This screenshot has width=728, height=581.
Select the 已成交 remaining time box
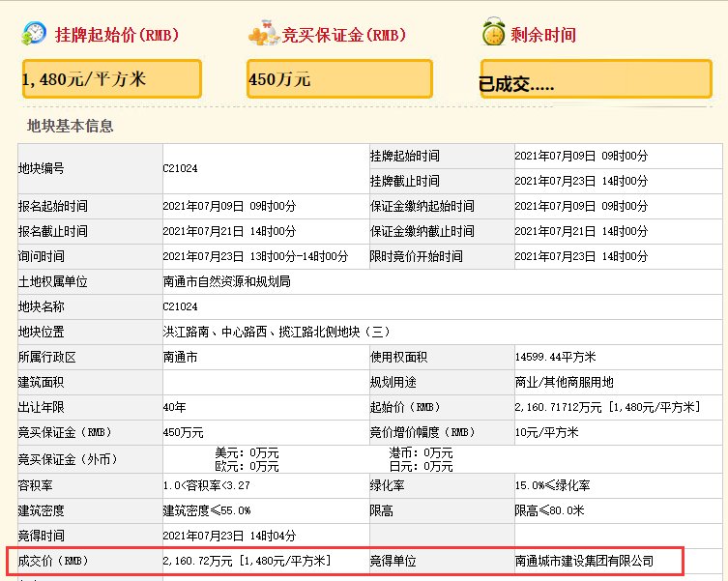point(597,78)
